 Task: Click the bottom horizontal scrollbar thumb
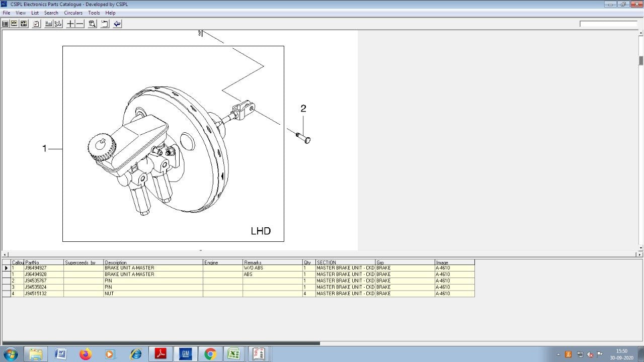[161, 343]
